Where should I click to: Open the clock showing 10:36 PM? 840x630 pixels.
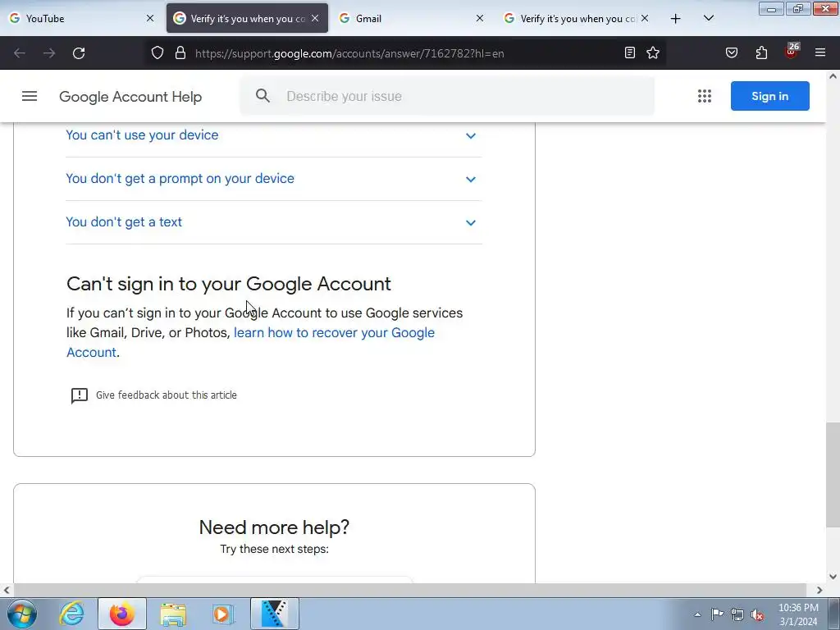[798, 614]
